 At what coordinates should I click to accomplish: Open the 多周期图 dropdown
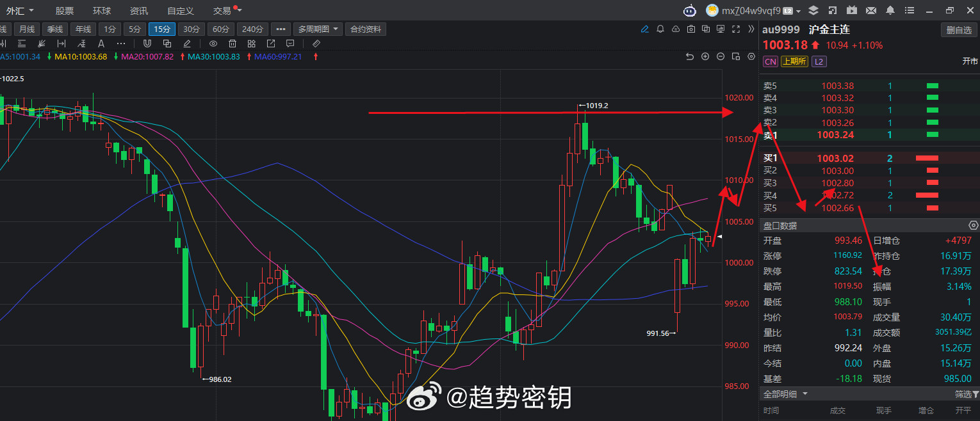[318, 29]
